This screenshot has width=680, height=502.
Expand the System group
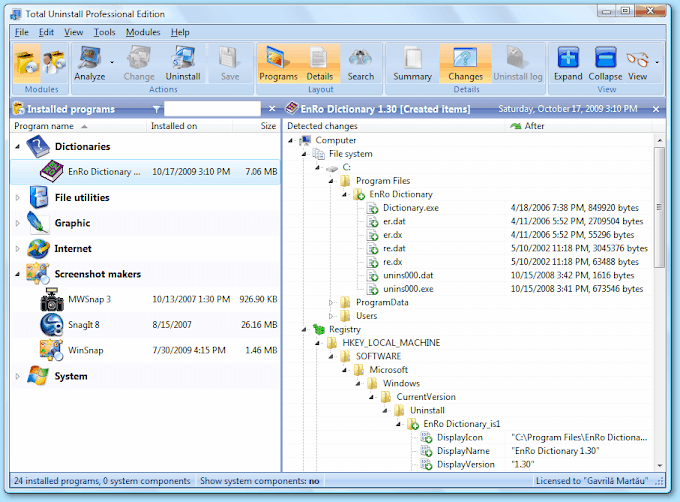[x=17, y=376]
